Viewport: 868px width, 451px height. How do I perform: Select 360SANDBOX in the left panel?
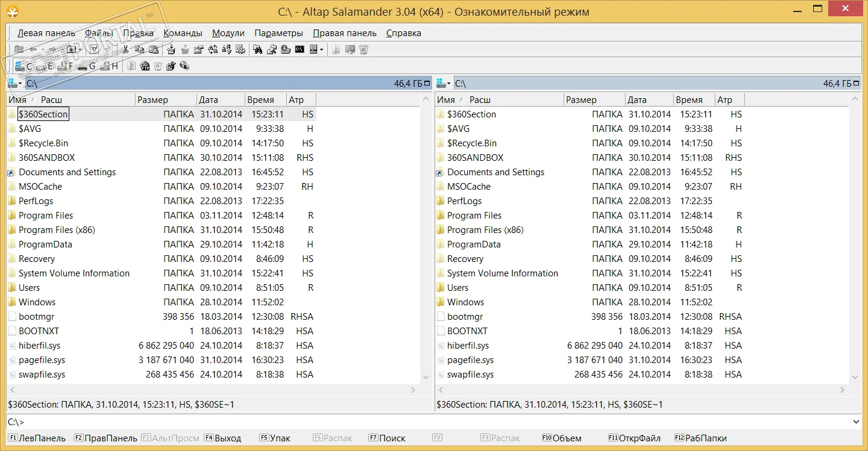pos(46,158)
